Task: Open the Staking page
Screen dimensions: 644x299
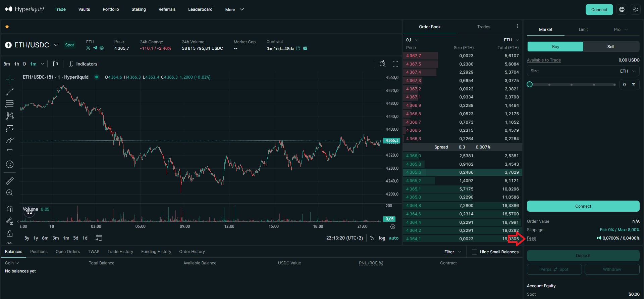Action: (x=139, y=9)
